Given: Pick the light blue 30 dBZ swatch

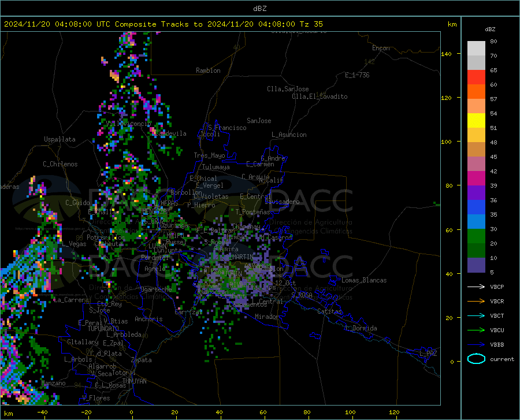Looking at the screenshot, I should coord(476,222).
